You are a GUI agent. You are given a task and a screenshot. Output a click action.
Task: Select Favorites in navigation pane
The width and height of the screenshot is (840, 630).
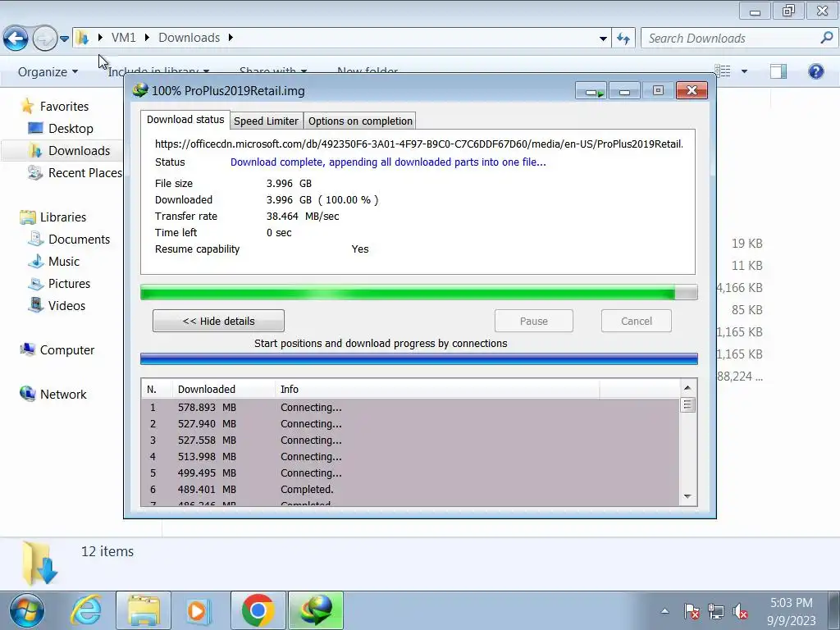(64, 107)
